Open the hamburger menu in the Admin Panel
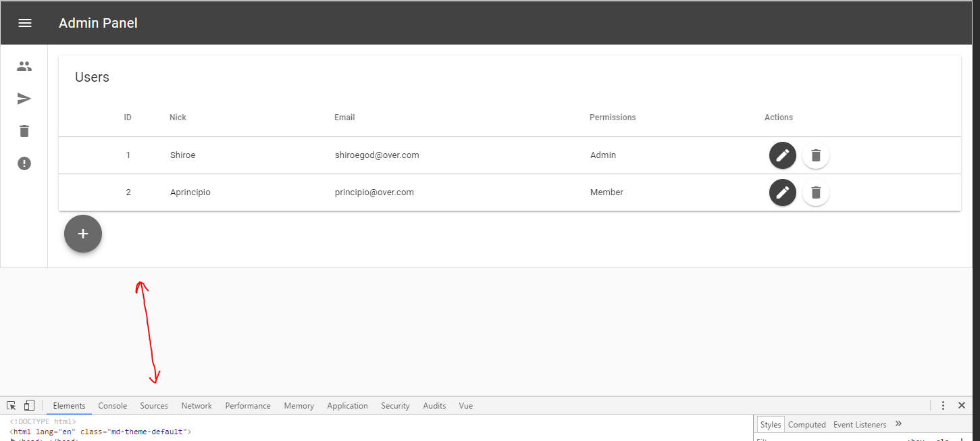Screen dimensions: 980x441 coord(25,22)
